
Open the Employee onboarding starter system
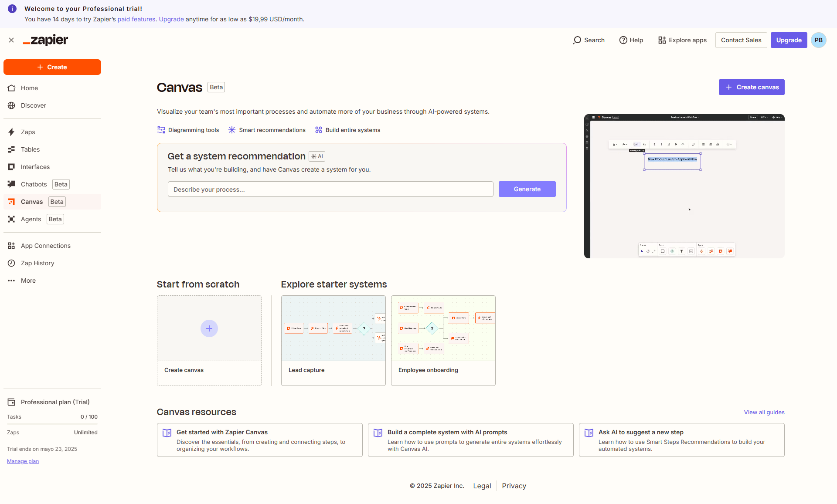click(443, 341)
